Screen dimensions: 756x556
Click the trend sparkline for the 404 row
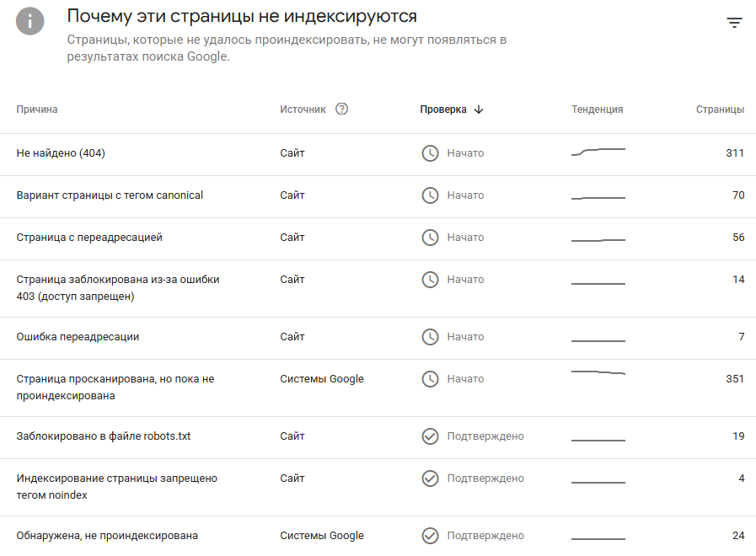pos(598,152)
